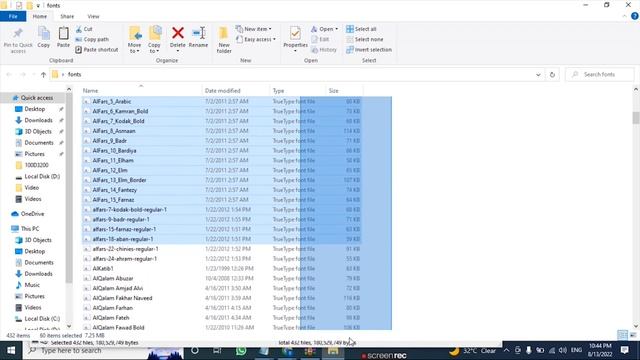640x360 pixels.
Task: Open the Quick Access Toolbar dropdown
Action: (x=38, y=6)
